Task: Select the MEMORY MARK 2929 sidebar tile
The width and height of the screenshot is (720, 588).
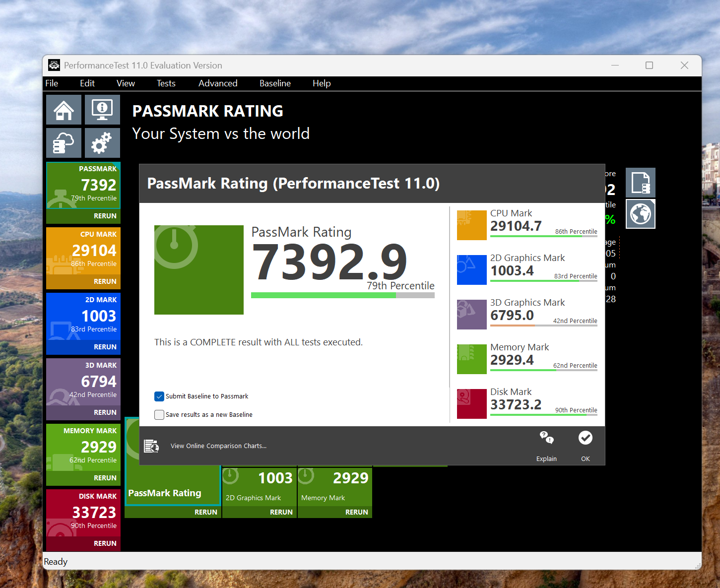Action: [x=83, y=448]
